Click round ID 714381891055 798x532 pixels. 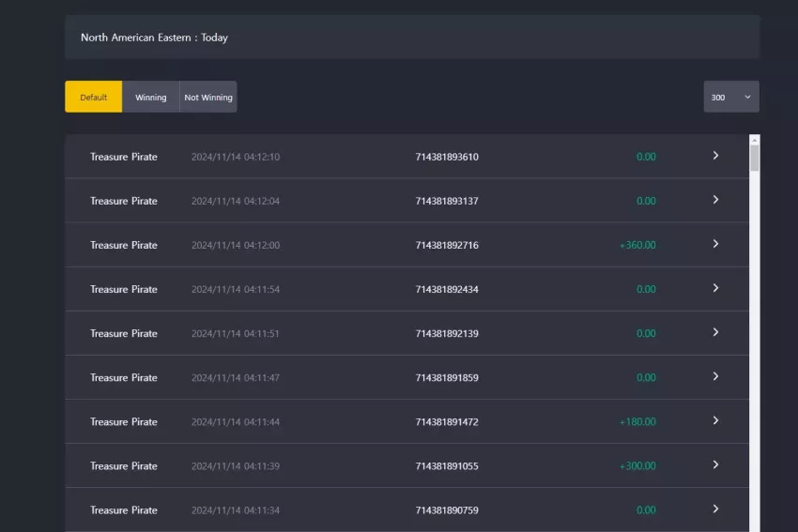point(447,466)
